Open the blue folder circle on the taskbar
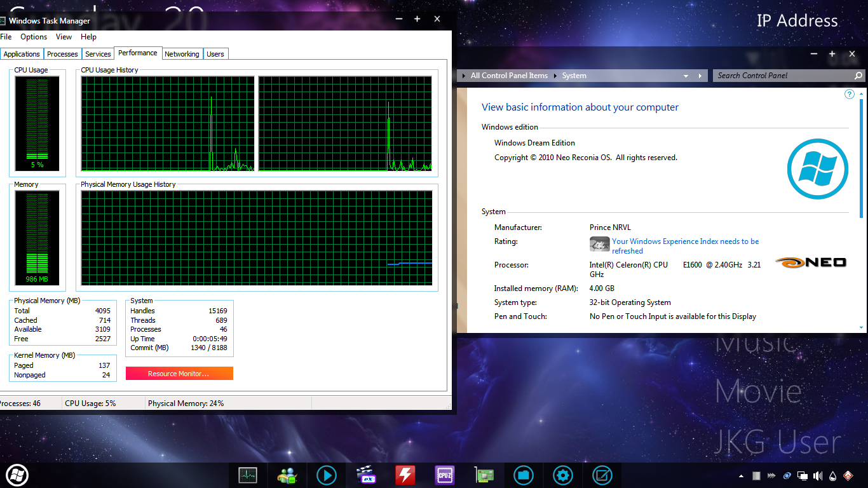Screen dimensions: 868x488 pyautogui.click(x=524, y=475)
